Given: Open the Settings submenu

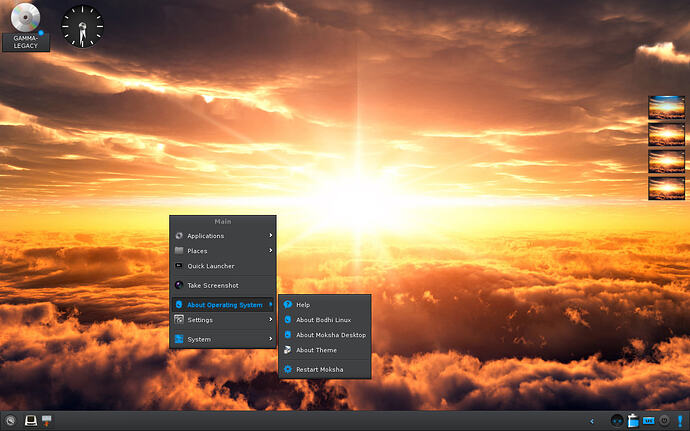Looking at the screenshot, I should (223, 320).
